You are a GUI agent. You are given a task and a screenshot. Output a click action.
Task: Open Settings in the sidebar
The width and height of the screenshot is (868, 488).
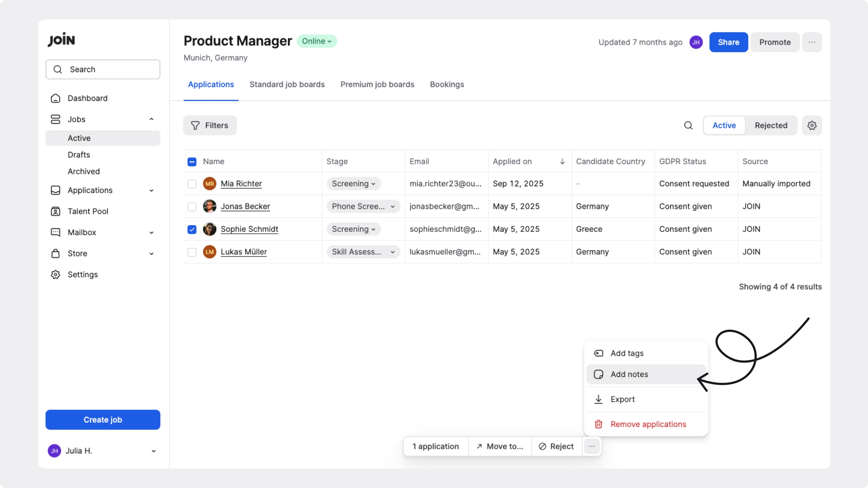(83, 274)
